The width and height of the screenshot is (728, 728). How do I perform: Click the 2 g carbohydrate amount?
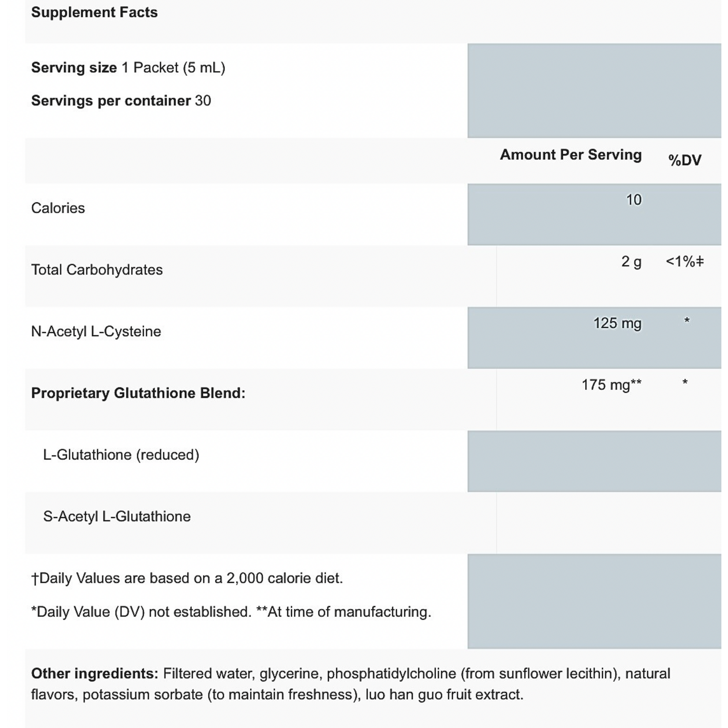(631, 262)
